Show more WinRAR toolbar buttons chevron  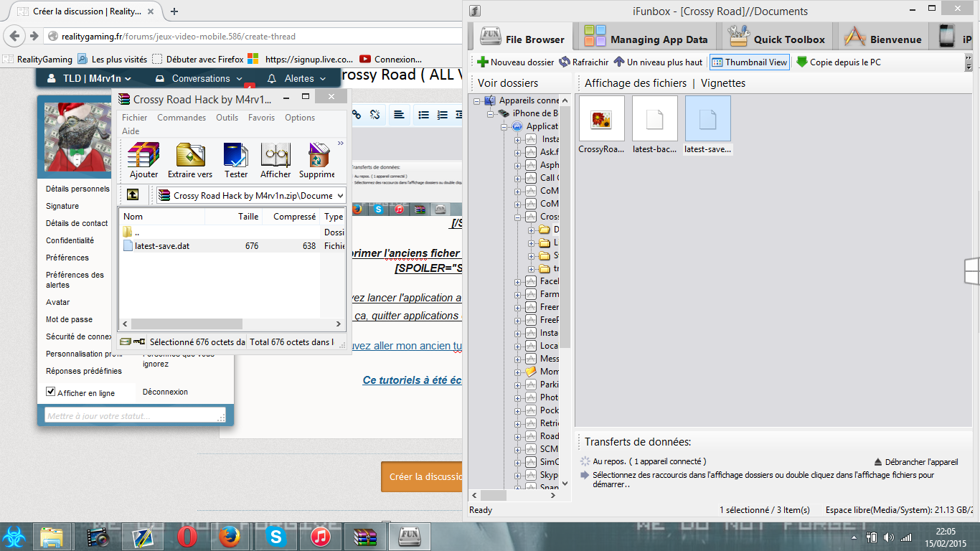point(340,143)
